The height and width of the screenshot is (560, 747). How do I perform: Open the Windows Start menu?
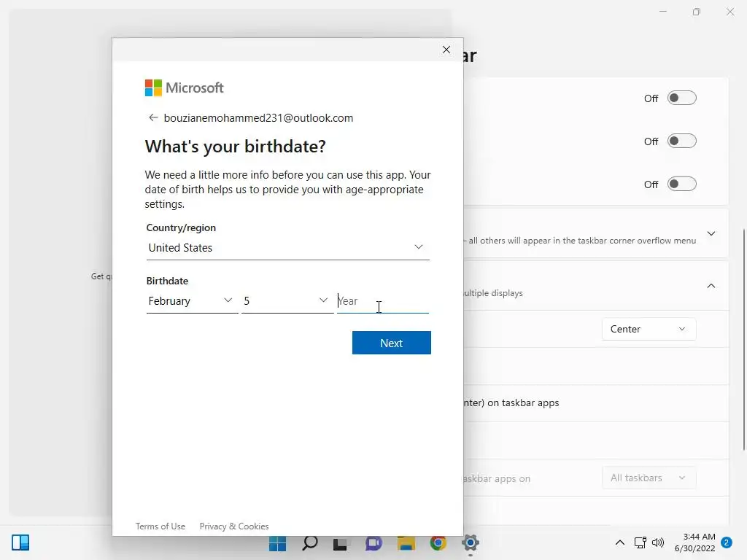277,542
